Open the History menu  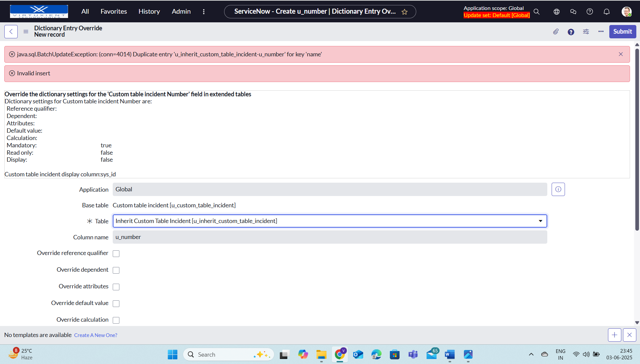[149, 11]
